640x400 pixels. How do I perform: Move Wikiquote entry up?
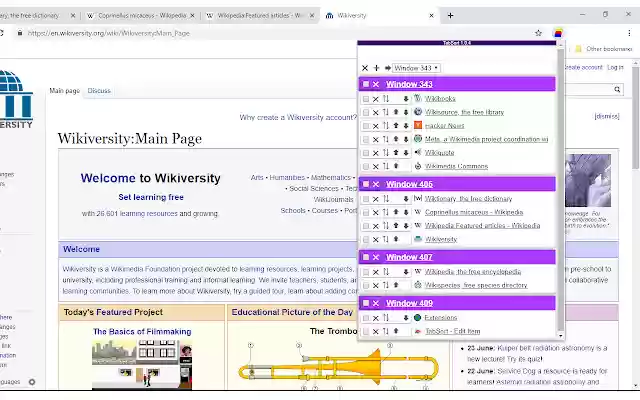point(396,153)
